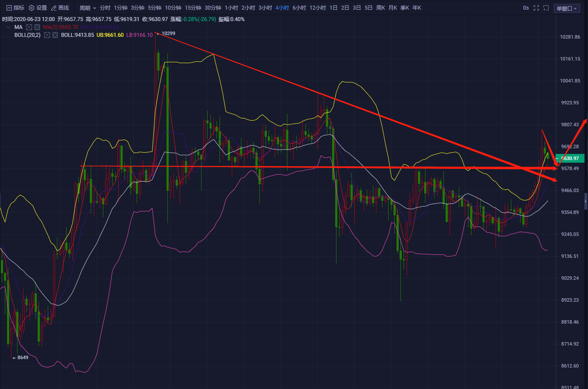Open 设置 chart settings

(38, 8)
